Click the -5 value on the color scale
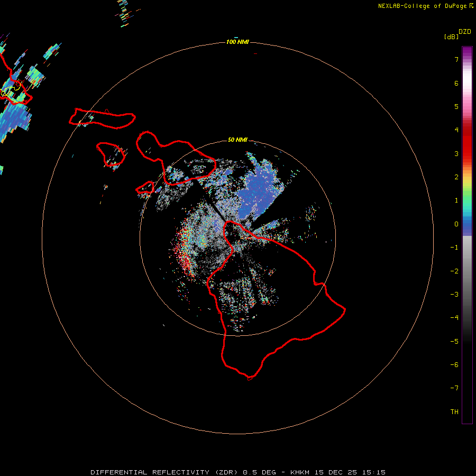Viewport: 476px width, 476px height. pyautogui.click(x=454, y=342)
